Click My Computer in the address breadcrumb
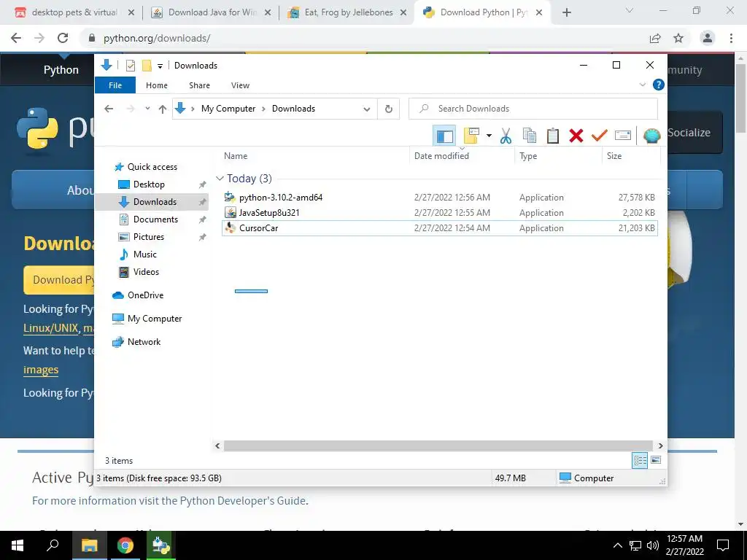Image resolution: width=747 pixels, height=560 pixels. point(228,109)
